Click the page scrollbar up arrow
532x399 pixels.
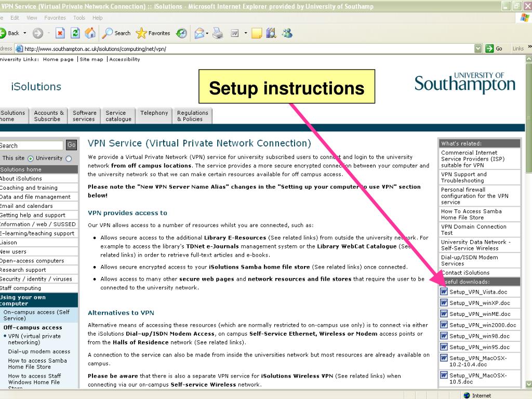click(528, 59)
